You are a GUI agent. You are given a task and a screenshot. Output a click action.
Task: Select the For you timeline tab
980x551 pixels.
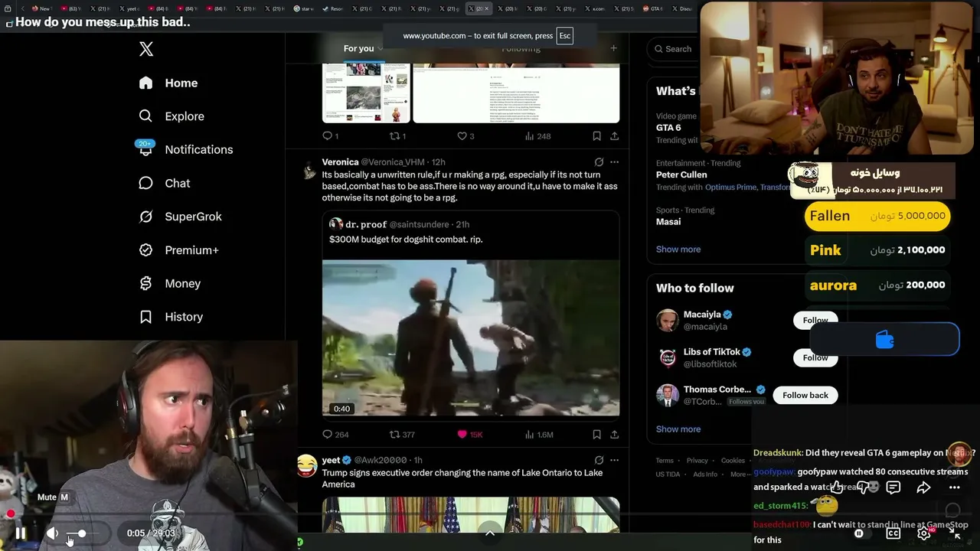[x=358, y=48]
